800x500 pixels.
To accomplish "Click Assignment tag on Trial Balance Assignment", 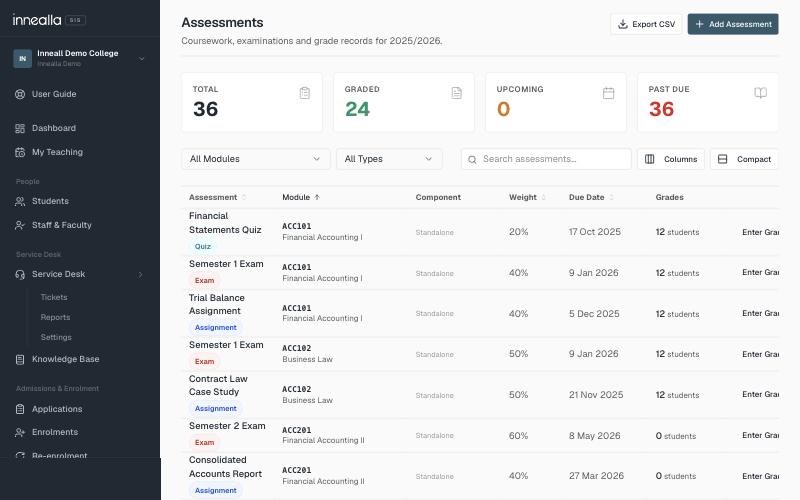I will [x=215, y=328].
